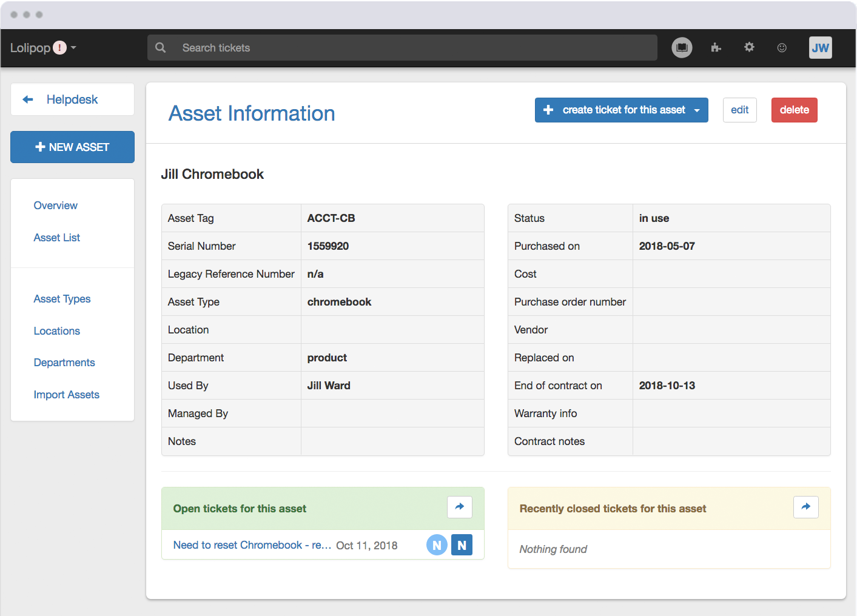Click the Managed By label
The height and width of the screenshot is (616, 857).
(198, 413)
